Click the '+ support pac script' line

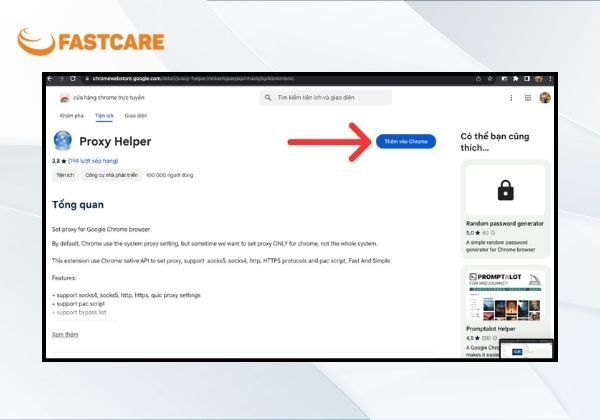coord(78,304)
